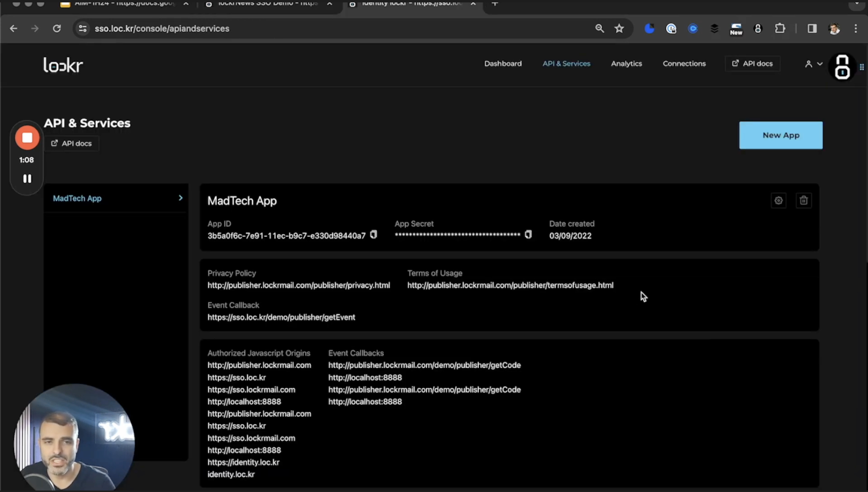Open the privacy.html Privacy Policy URL
This screenshot has width=868, height=492.
298,286
